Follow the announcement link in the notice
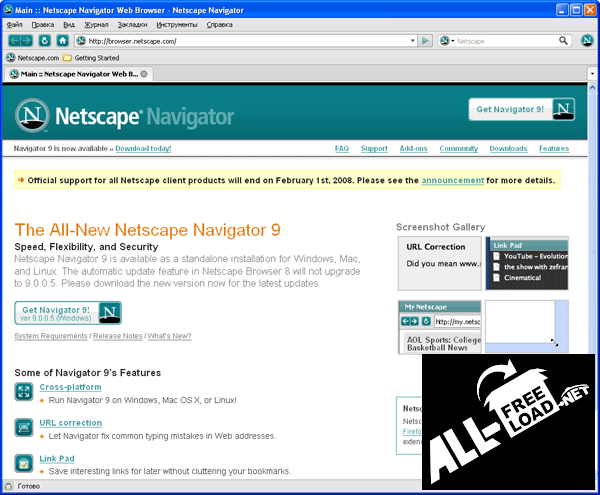This screenshot has width=600, height=495. click(452, 181)
